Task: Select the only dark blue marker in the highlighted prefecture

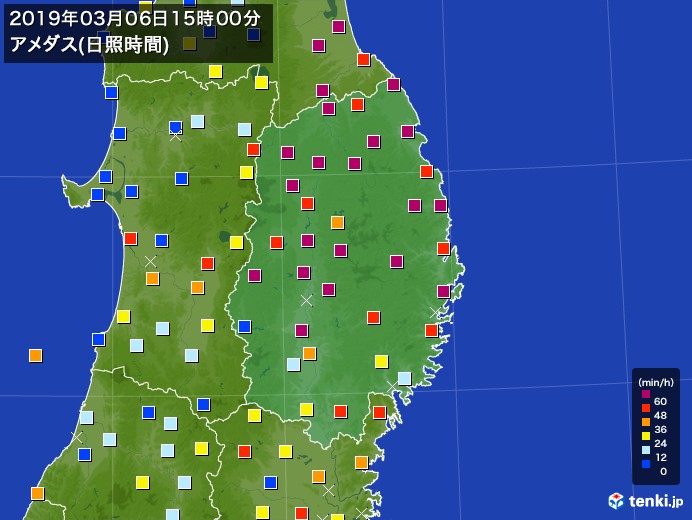Action: click(x=244, y=327)
